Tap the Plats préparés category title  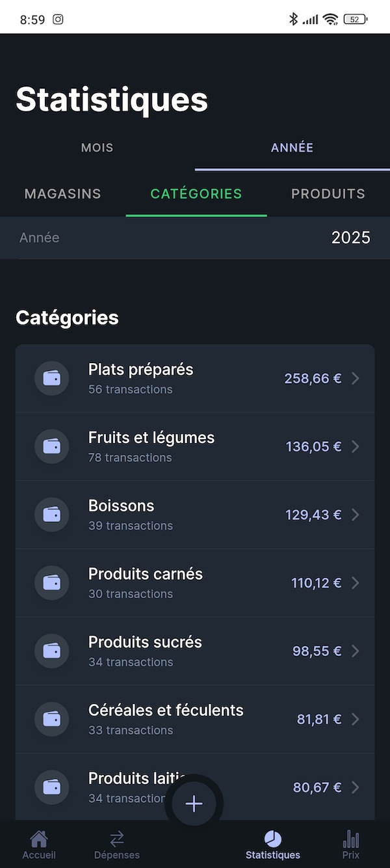coord(141,370)
